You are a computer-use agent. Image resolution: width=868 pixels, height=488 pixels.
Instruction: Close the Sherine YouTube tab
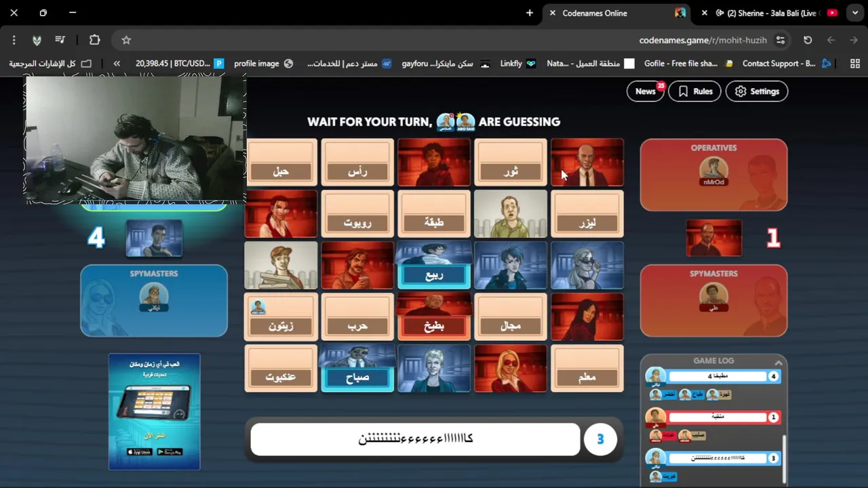(705, 13)
